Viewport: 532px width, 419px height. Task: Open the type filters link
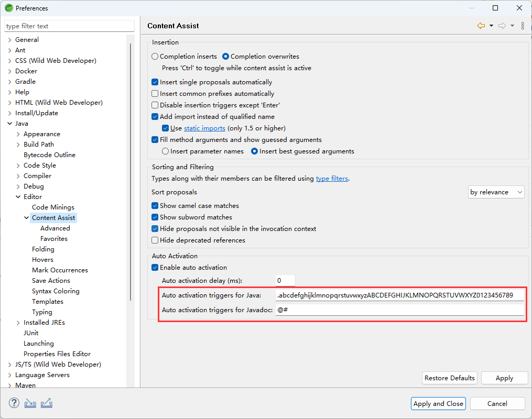pyautogui.click(x=332, y=179)
